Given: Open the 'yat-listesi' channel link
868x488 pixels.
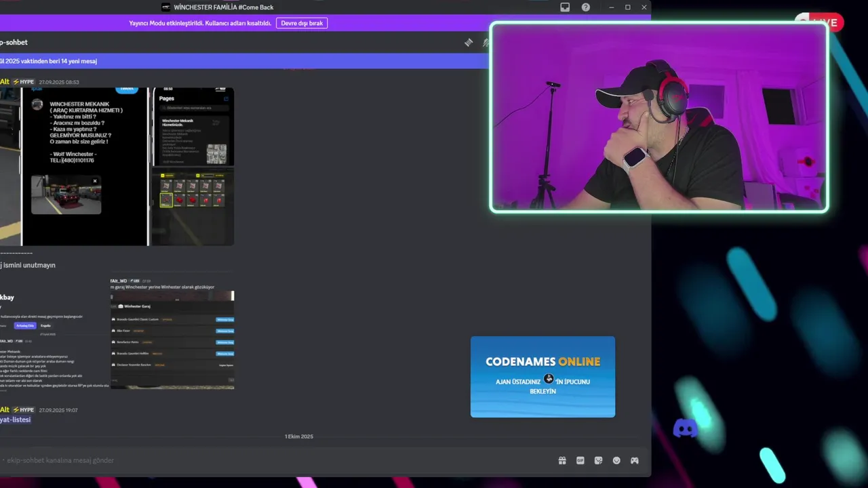Looking at the screenshot, I should pyautogui.click(x=16, y=420).
